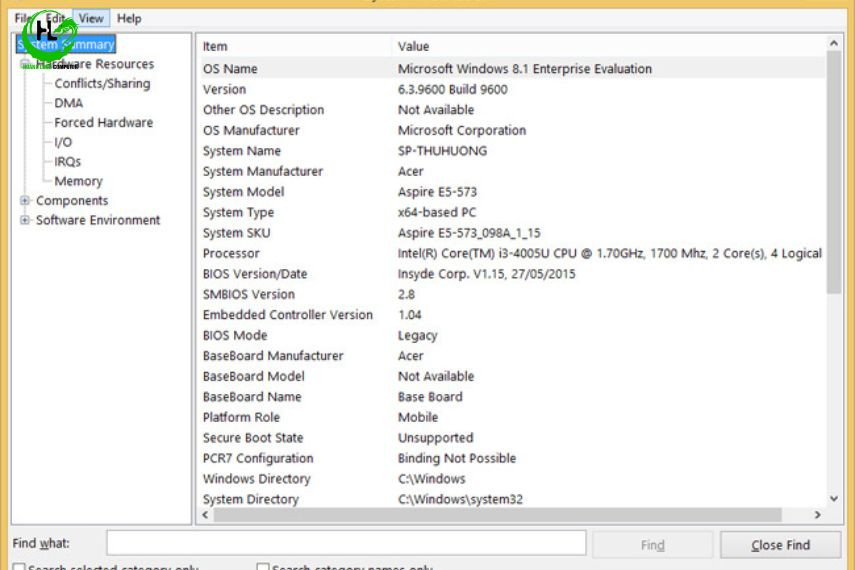Expand the Software Environment node
Screen dimensions: 855x570
(x=25, y=220)
